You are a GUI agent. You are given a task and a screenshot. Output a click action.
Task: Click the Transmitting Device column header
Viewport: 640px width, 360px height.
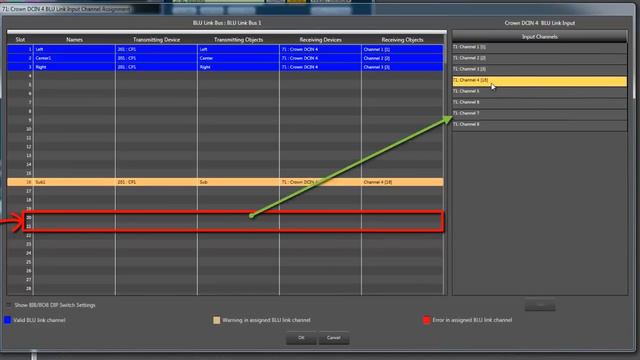pos(156,40)
